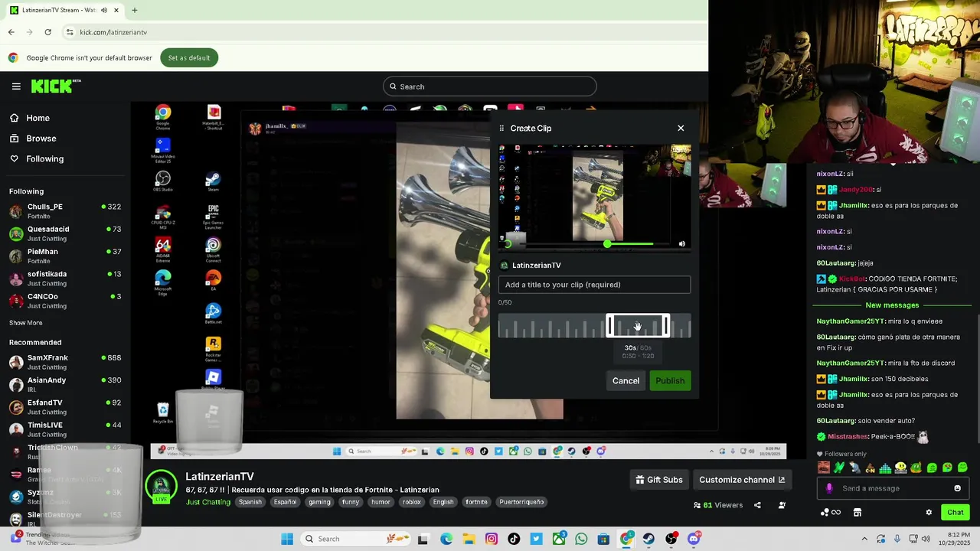Screen dimensions: 980x551
Task: Open Discord from taskbar
Action: [694, 539]
